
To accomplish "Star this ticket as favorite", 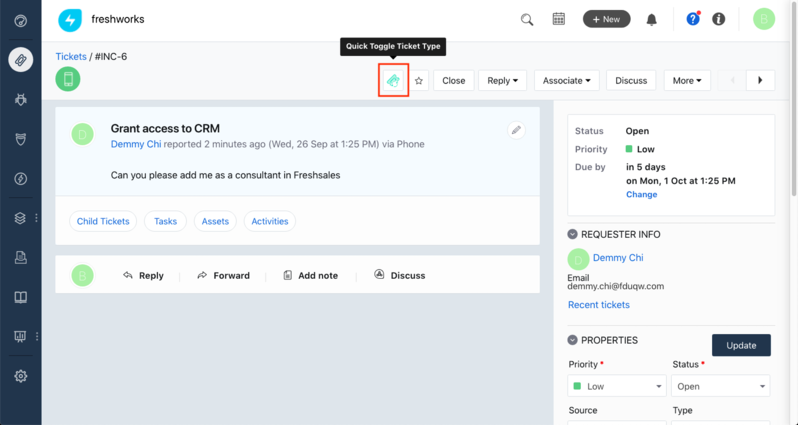I will (x=420, y=81).
